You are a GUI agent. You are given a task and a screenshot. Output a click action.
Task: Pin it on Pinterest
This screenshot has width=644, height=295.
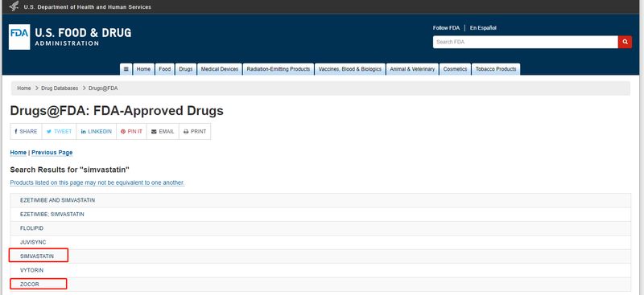(131, 132)
